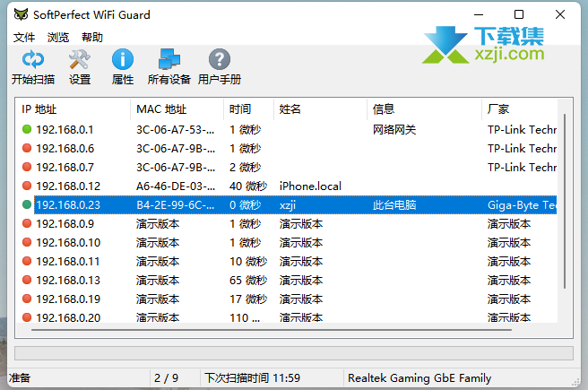Viewport: 588px width, 390px height.
Task: Click status bar counter 2 / 9
Action: coord(166,377)
